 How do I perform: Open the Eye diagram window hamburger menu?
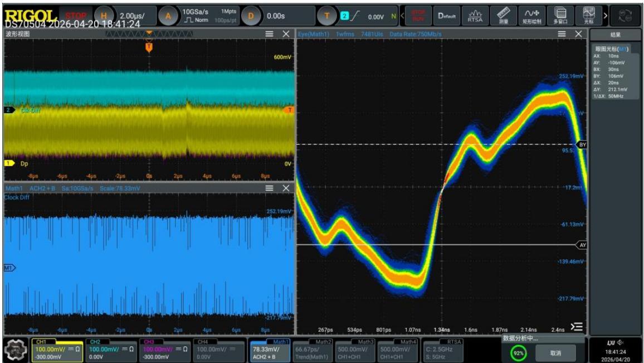562,34
